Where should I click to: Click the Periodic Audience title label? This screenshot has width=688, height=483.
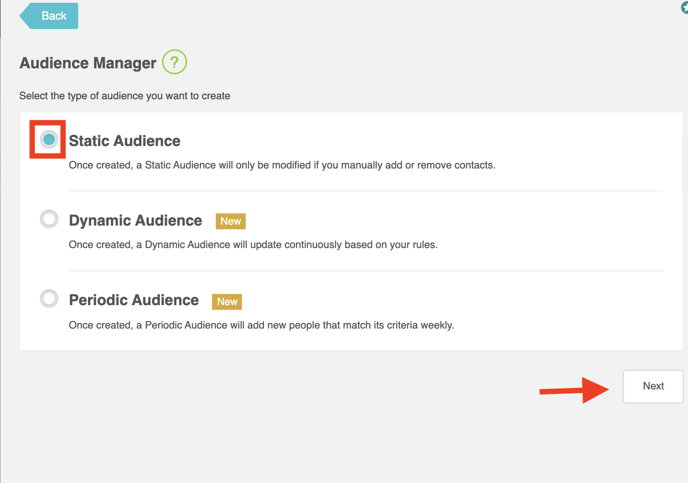tap(134, 300)
